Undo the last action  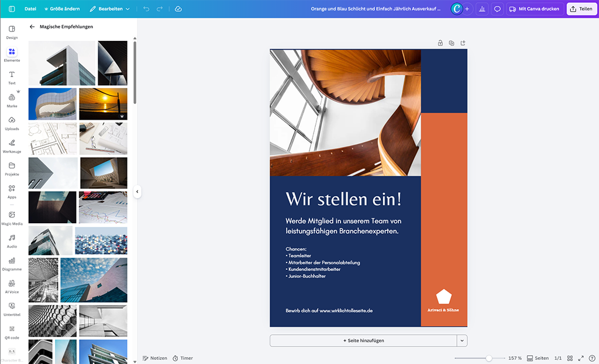point(146,9)
